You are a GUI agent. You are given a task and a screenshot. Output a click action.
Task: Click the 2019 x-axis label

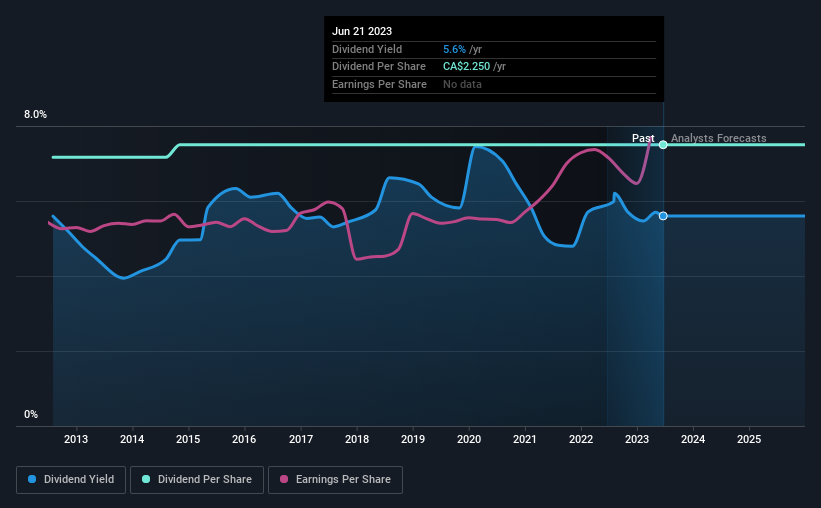tap(413, 439)
